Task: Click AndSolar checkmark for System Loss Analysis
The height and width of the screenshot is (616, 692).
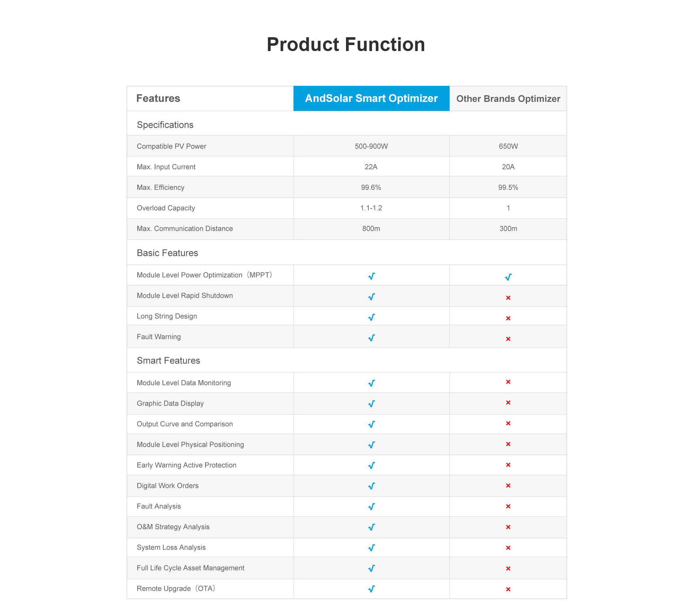Action: click(371, 548)
